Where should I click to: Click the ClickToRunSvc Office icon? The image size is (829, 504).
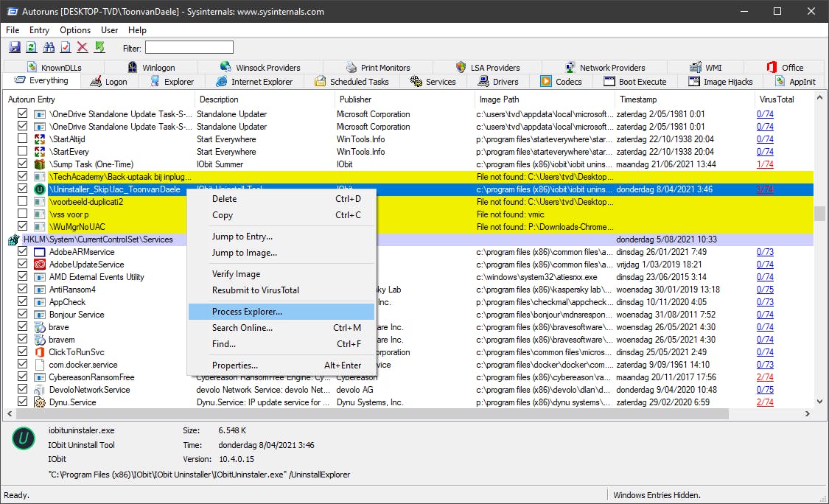tap(40, 352)
